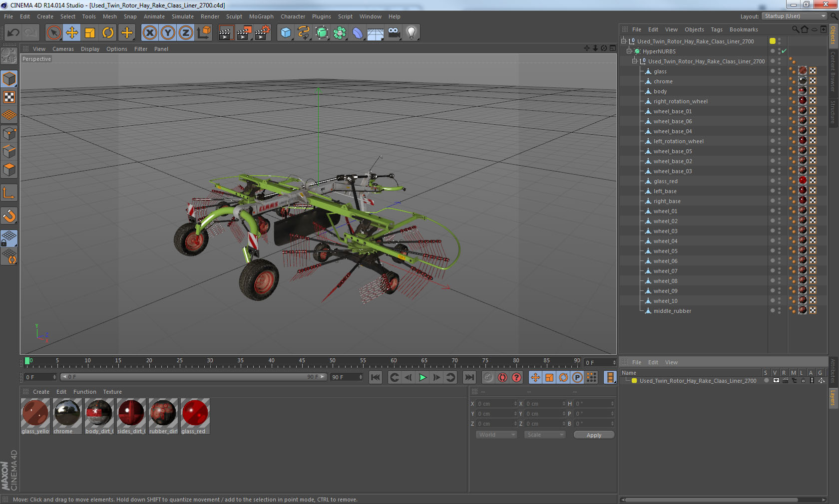The width and height of the screenshot is (839, 504).
Task: Activate the Move tool in the toolbar
Action: (72, 33)
